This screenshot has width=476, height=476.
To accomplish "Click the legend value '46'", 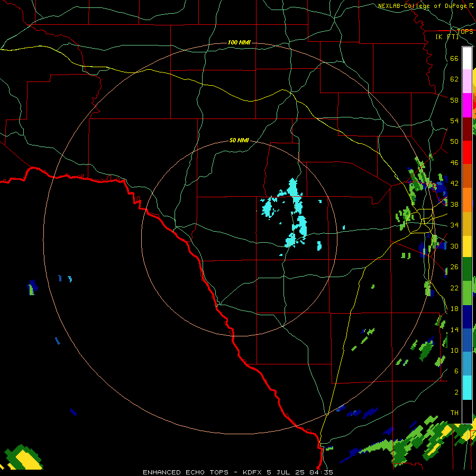I will pos(454,162).
